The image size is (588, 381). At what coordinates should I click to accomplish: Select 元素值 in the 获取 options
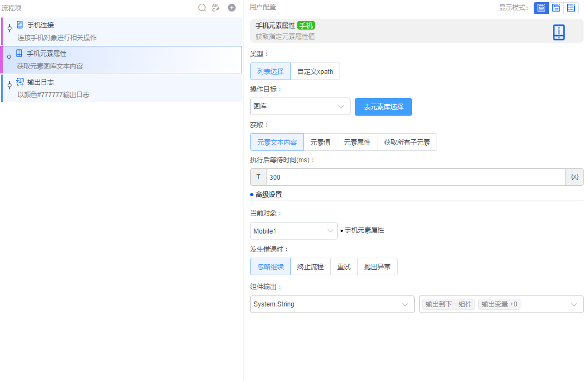pos(320,142)
